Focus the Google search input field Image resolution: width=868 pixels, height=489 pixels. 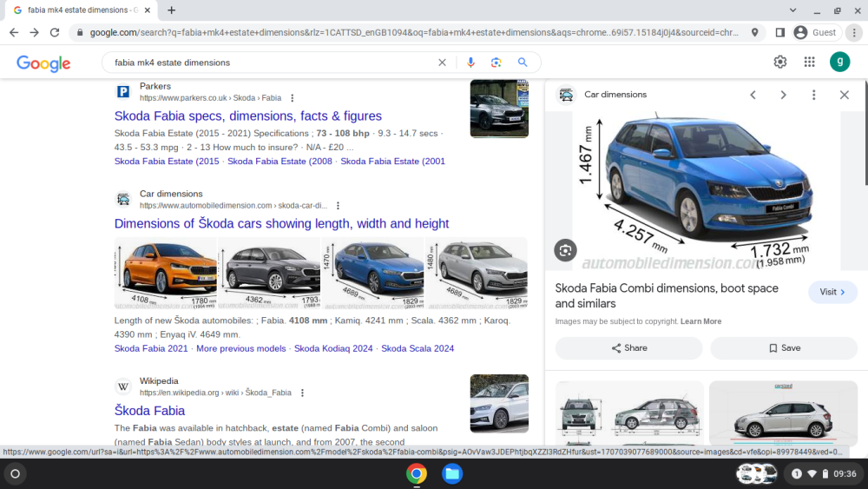click(x=271, y=63)
